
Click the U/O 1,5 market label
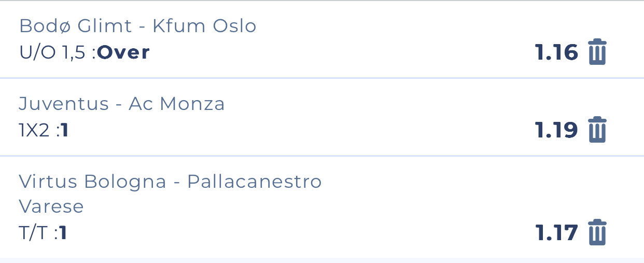pos(52,52)
